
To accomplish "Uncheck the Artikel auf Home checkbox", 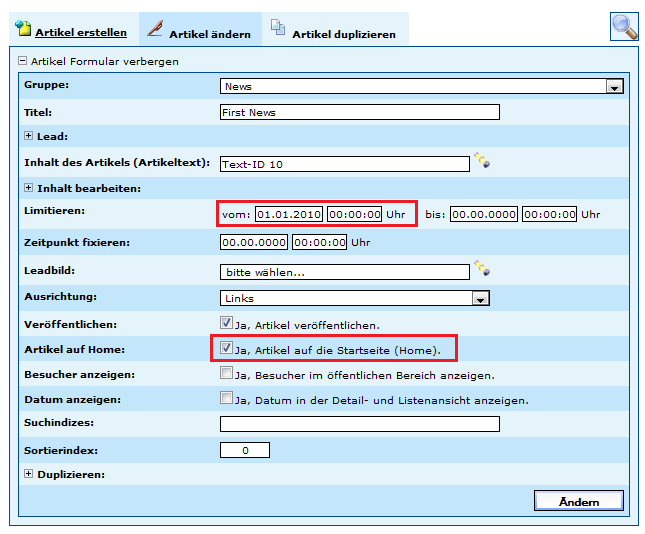I will point(226,348).
